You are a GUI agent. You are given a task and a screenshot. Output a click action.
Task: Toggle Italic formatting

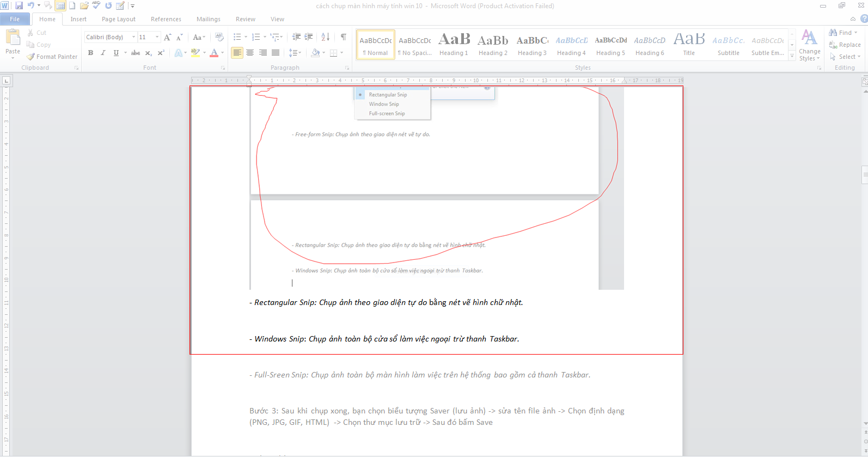click(103, 53)
